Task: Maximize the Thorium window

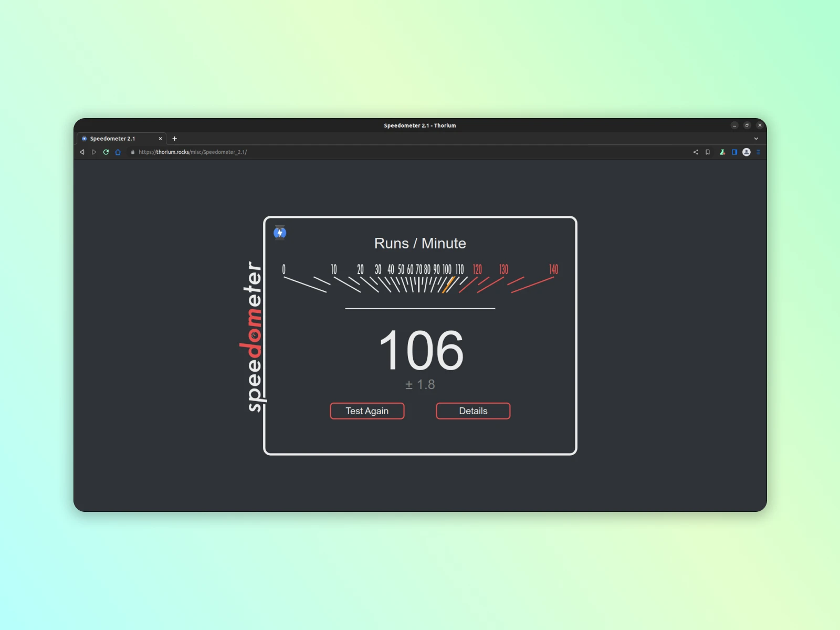Action: coord(747,125)
